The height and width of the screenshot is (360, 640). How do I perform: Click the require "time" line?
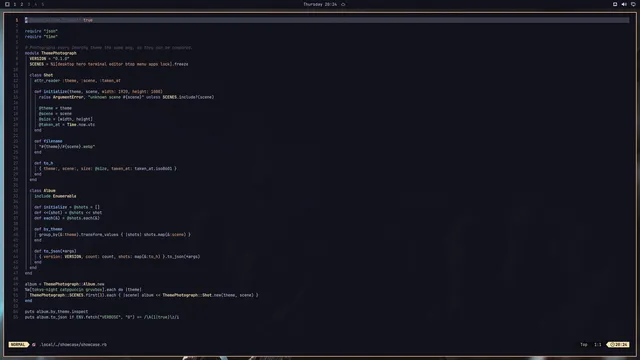point(41,36)
